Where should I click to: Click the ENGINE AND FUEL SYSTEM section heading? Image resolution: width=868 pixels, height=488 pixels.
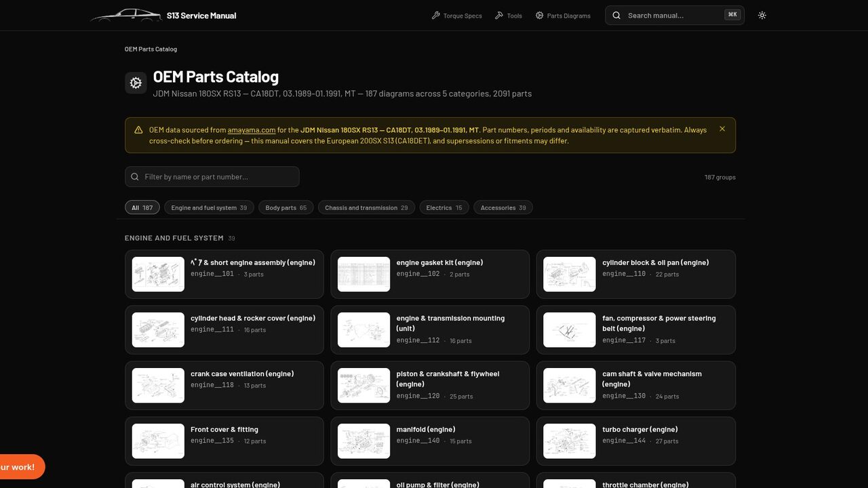pos(174,238)
